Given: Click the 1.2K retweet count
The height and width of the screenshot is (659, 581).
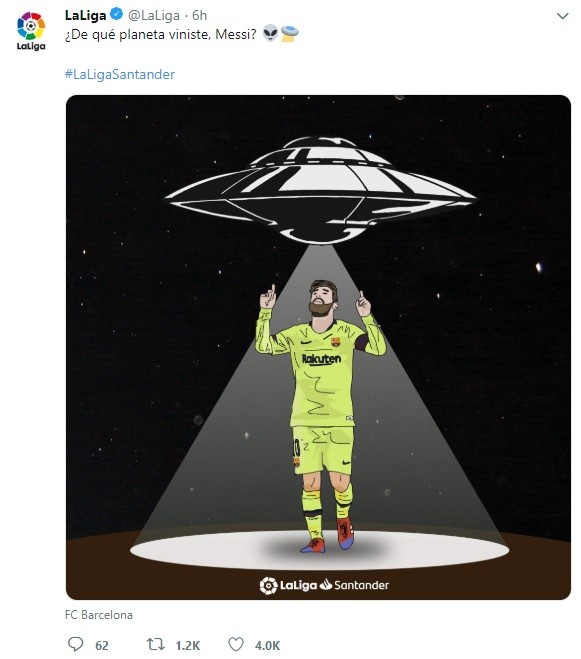Looking at the screenshot, I should (x=188, y=645).
